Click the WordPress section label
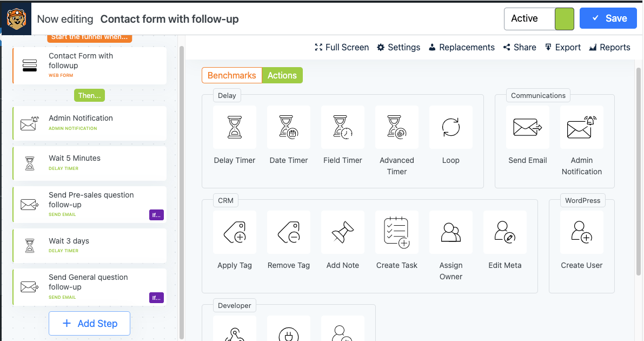Screen dimensions: 644x341 coord(582,200)
